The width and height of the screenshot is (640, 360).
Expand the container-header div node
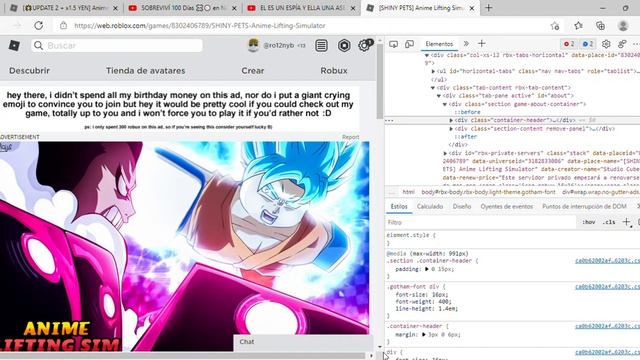pos(451,120)
